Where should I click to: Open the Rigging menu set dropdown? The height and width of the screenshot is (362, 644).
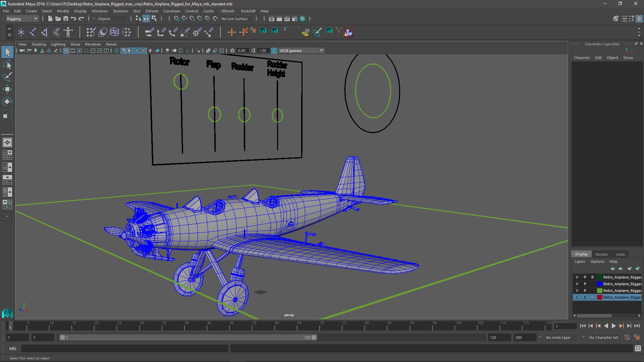pos(22,19)
